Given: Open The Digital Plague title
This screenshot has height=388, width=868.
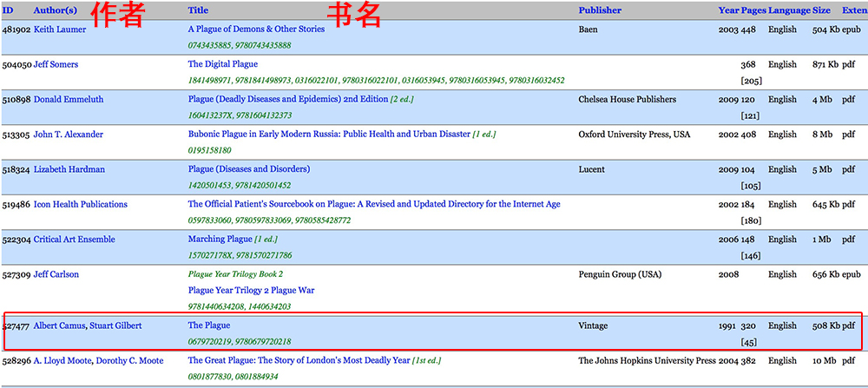Looking at the screenshot, I should pyautogui.click(x=223, y=64).
